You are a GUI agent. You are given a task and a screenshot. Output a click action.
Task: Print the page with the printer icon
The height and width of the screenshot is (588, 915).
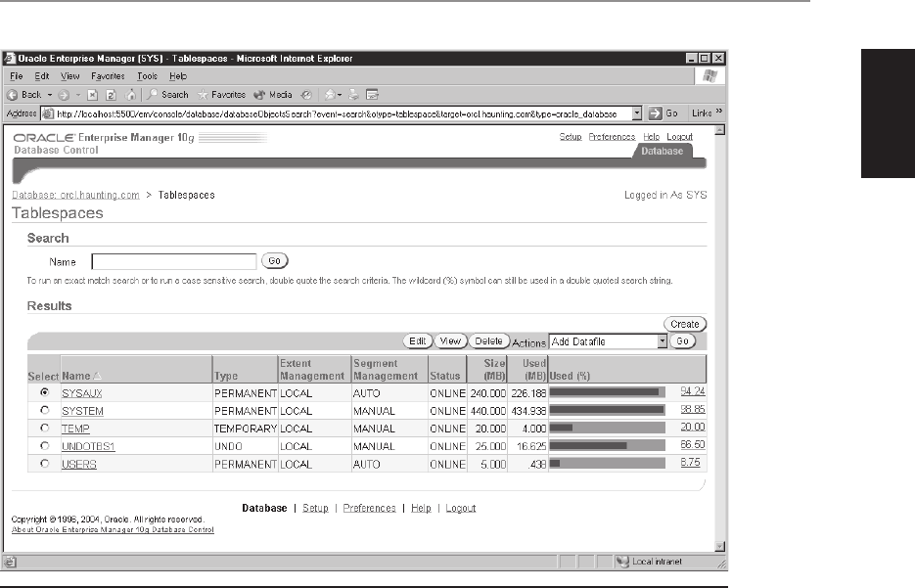coord(353,95)
